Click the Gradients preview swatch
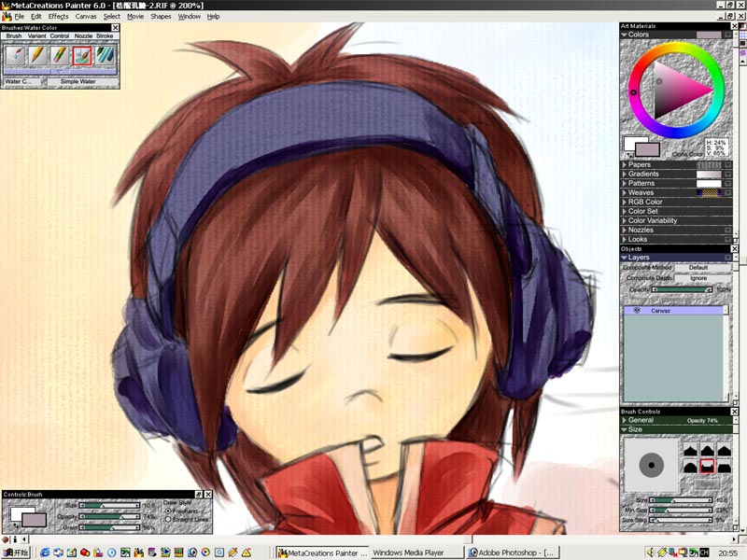The image size is (747, 560). click(710, 175)
